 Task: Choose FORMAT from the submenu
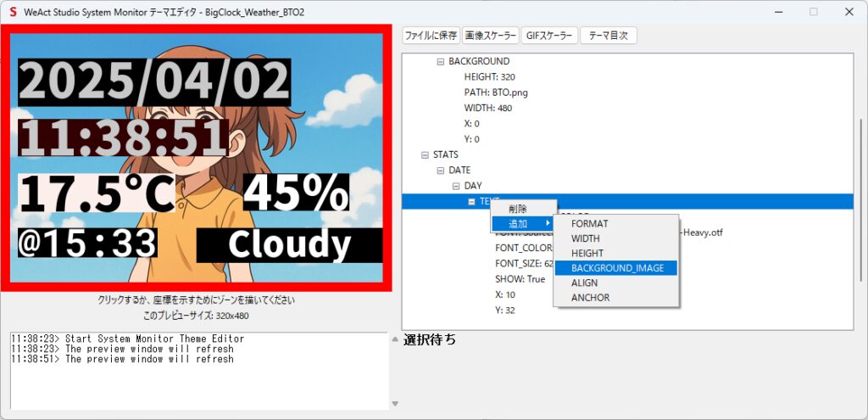point(589,224)
